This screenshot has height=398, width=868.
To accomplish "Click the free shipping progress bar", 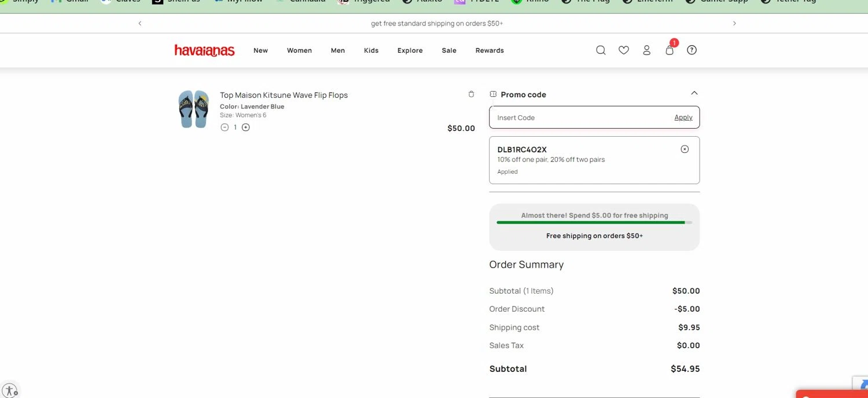I will tap(594, 222).
